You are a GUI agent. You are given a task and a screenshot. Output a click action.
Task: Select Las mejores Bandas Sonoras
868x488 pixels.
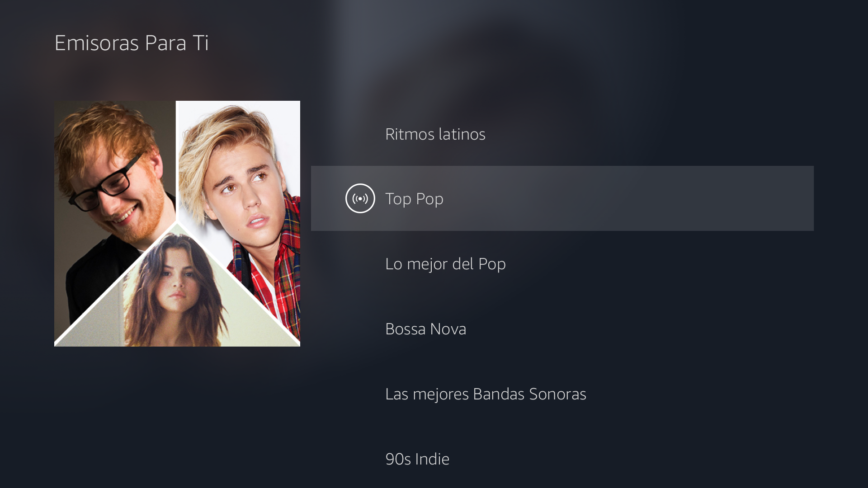[486, 394]
